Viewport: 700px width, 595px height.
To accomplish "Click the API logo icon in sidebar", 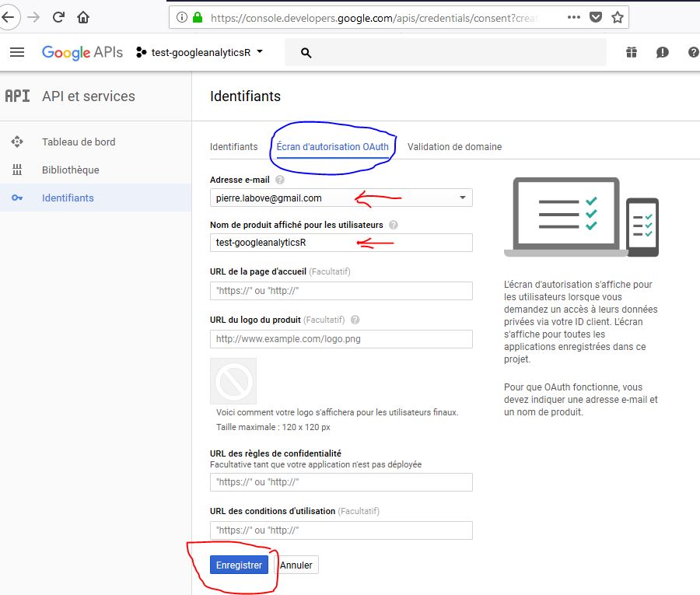I will 17,96.
